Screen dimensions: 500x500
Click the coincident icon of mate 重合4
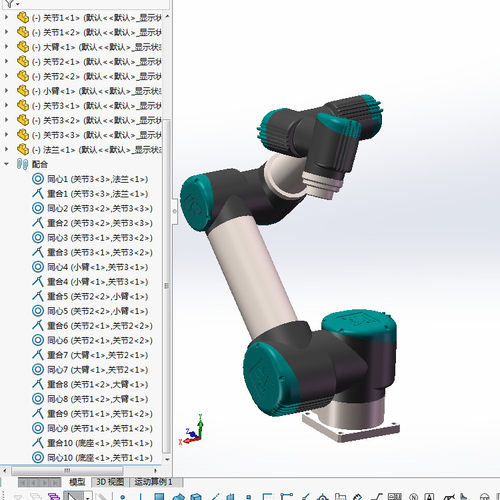coord(38,282)
